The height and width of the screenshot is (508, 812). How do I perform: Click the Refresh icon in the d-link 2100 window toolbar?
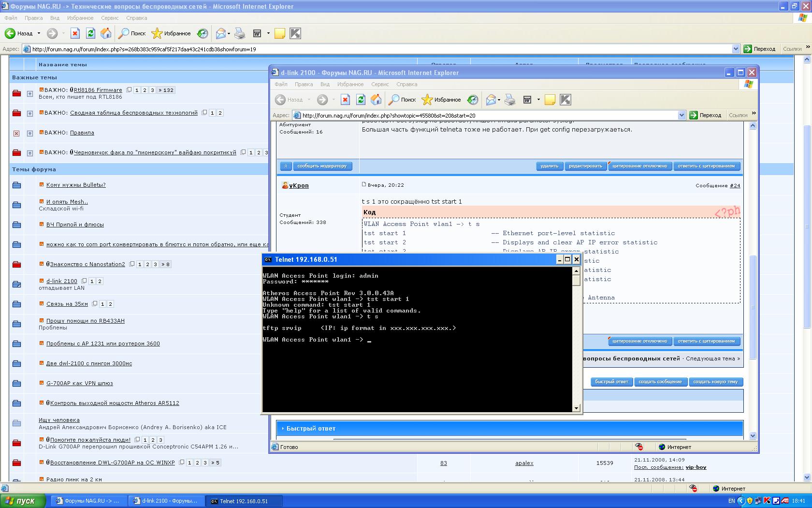[361, 100]
